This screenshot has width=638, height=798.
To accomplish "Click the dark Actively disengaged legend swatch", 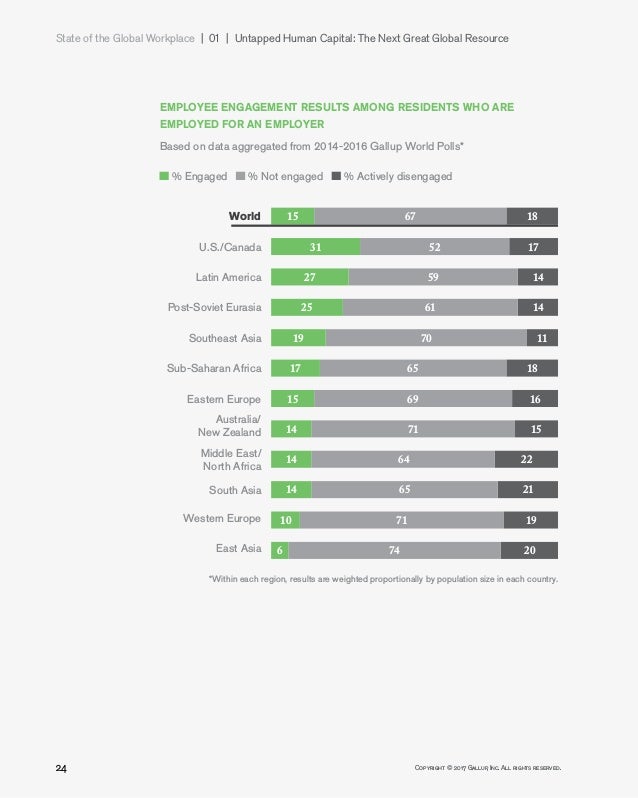I will 336,176.
